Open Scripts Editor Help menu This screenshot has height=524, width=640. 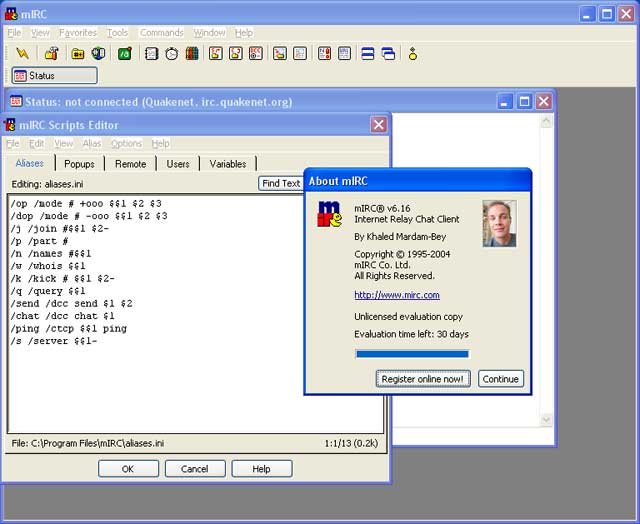pos(160,144)
